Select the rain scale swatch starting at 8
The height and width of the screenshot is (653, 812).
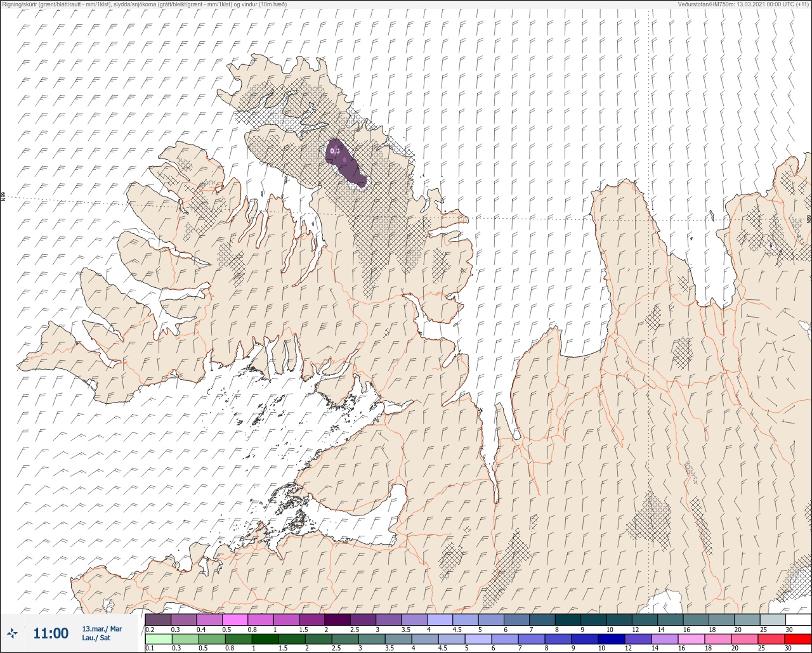pos(558,638)
